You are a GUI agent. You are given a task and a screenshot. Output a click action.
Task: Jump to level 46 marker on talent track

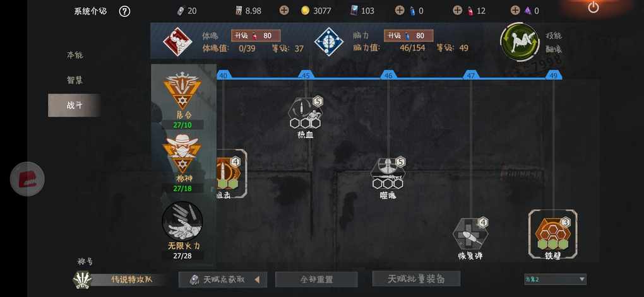388,75
